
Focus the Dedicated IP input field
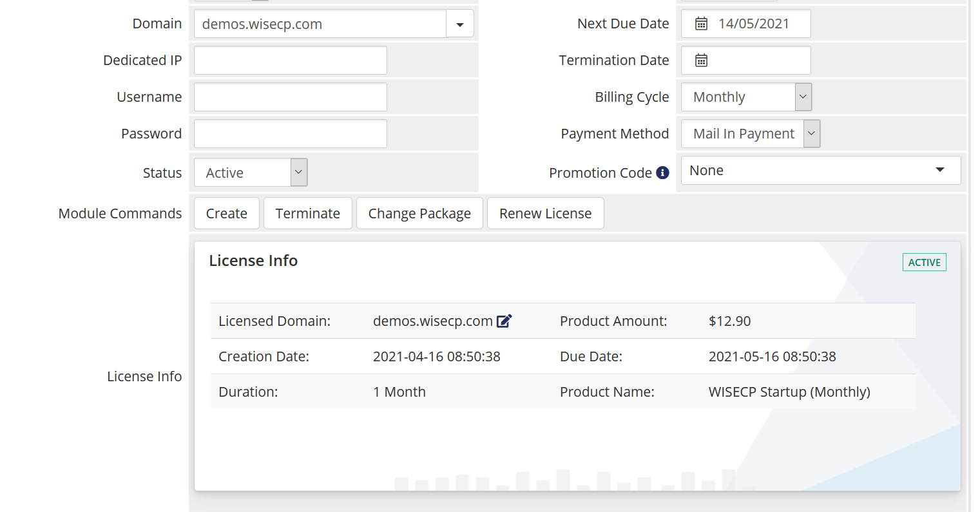click(x=291, y=61)
